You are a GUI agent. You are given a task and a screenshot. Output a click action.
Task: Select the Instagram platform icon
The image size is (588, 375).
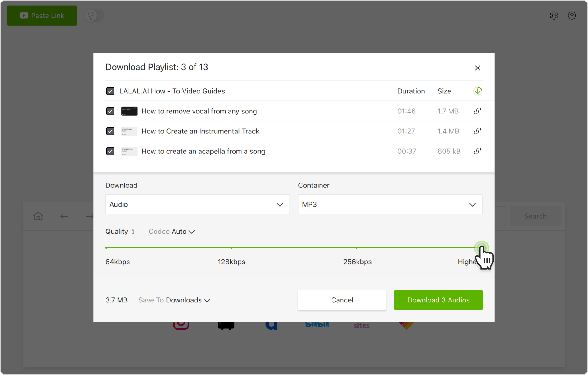click(x=181, y=325)
